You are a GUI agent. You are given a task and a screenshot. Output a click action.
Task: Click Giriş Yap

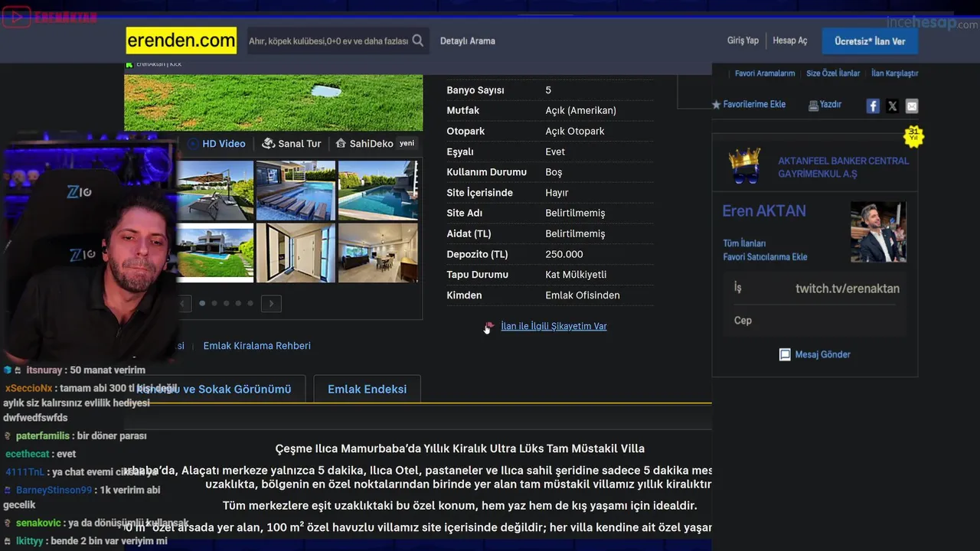tap(743, 41)
